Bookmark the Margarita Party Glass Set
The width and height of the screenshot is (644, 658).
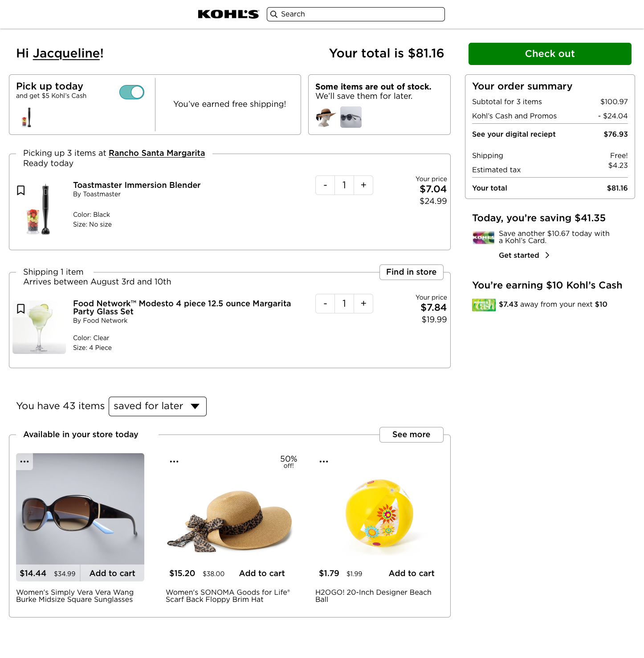tap(20, 309)
